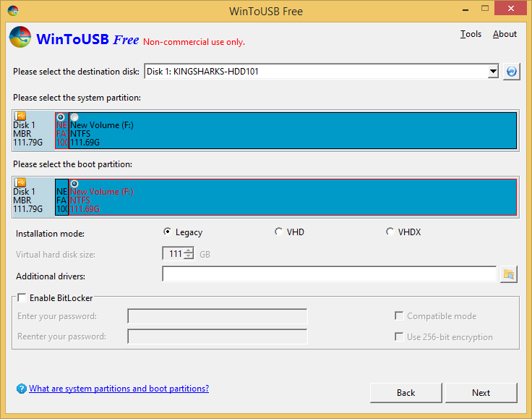Increase virtual hard disk size
The width and height of the screenshot is (532, 419).
click(x=189, y=250)
